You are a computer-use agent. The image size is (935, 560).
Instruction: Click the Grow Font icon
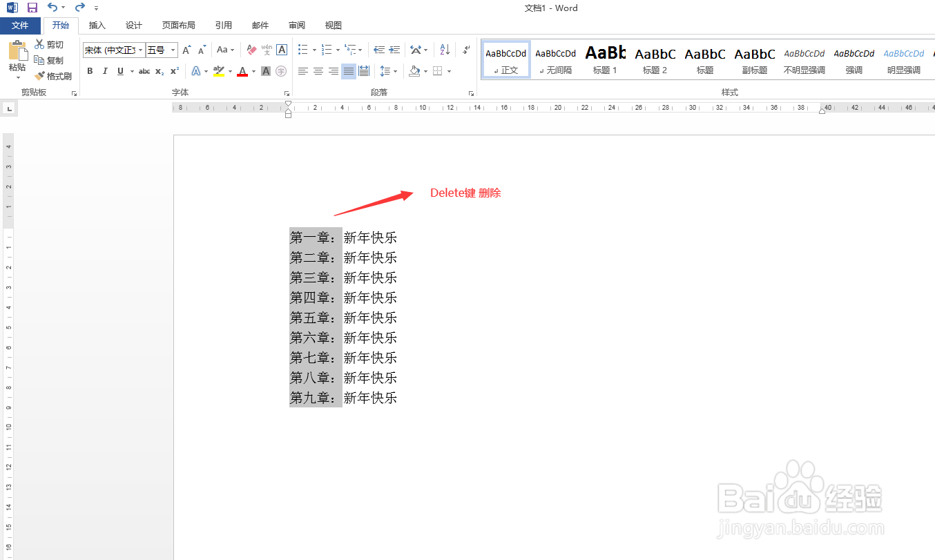tap(186, 50)
